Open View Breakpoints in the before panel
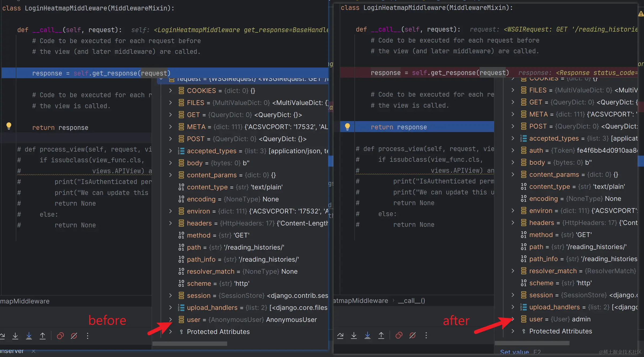The width and height of the screenshot is (644, 357). pos(60,336)
